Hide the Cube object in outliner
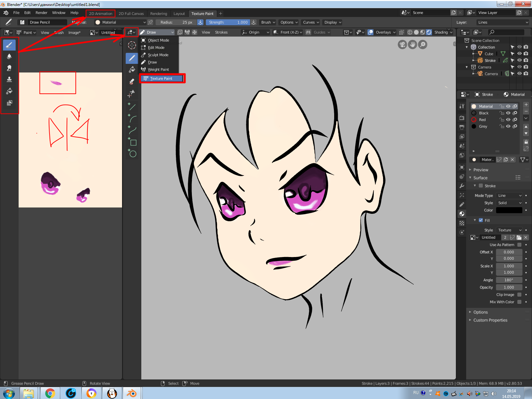Image resolution: width=532 pixels, height=399 pixels. pyautogui.click(x=519, y=54)
